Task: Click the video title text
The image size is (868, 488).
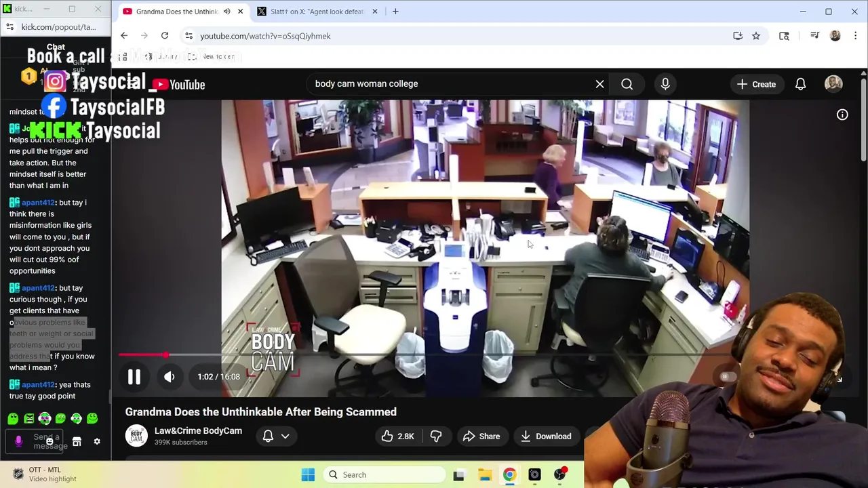Action: click(x=260, y=412)
